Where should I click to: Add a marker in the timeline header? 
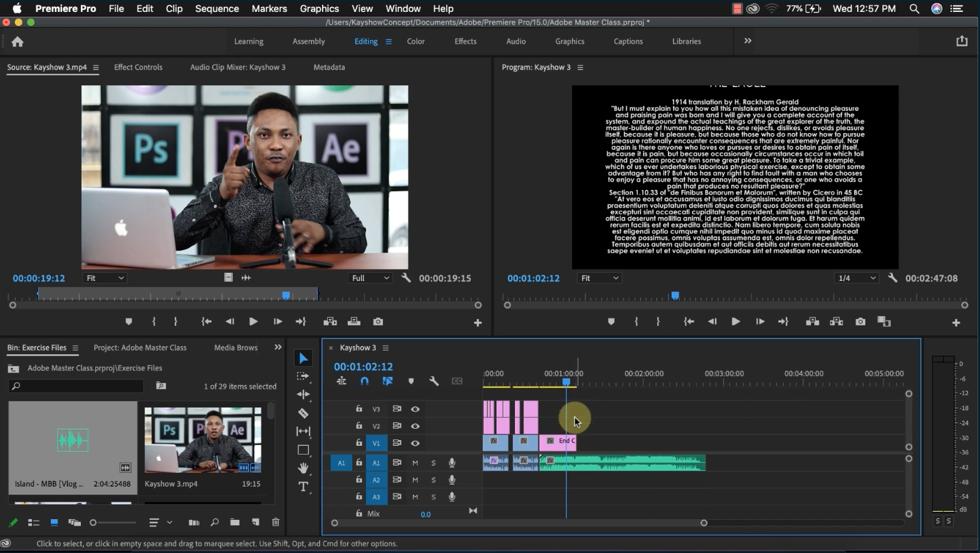(x=411, y=381)
